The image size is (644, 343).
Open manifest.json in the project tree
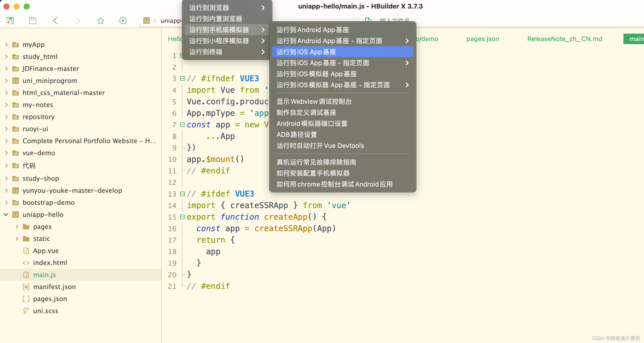pos(54,287)
